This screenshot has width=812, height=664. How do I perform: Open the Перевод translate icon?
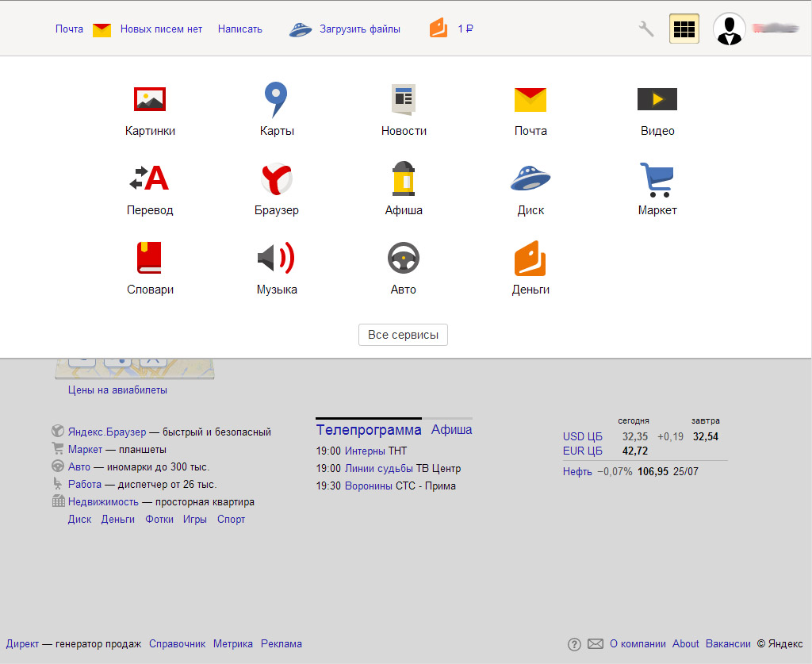(150, 178)
